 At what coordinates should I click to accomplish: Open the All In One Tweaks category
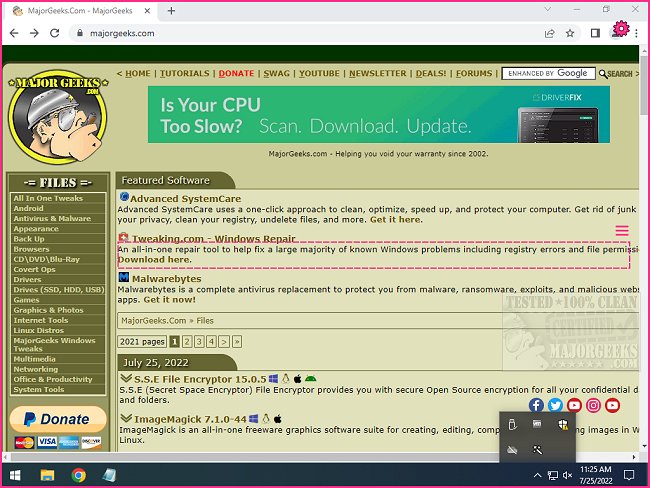(x=48, y=198)
